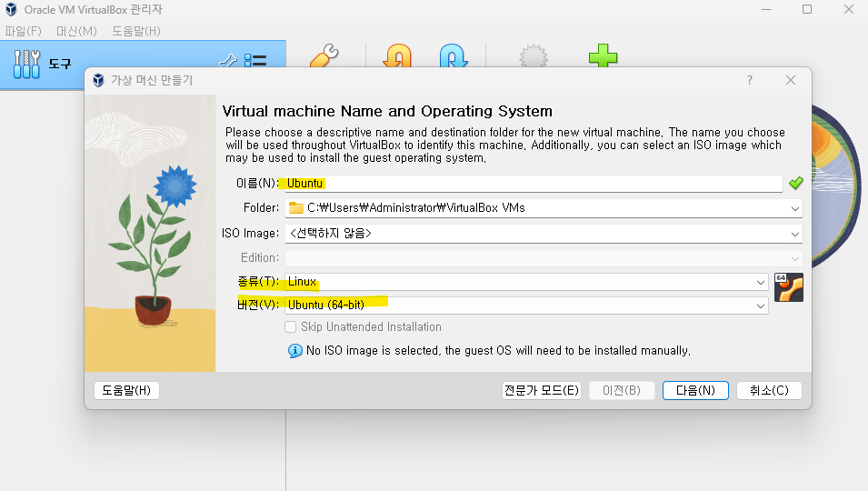Image resolution: width=868 pixels, height=491 pixels.
Task: Click the VirtualBox logo in main title bar
Action: tap(11, 9)
